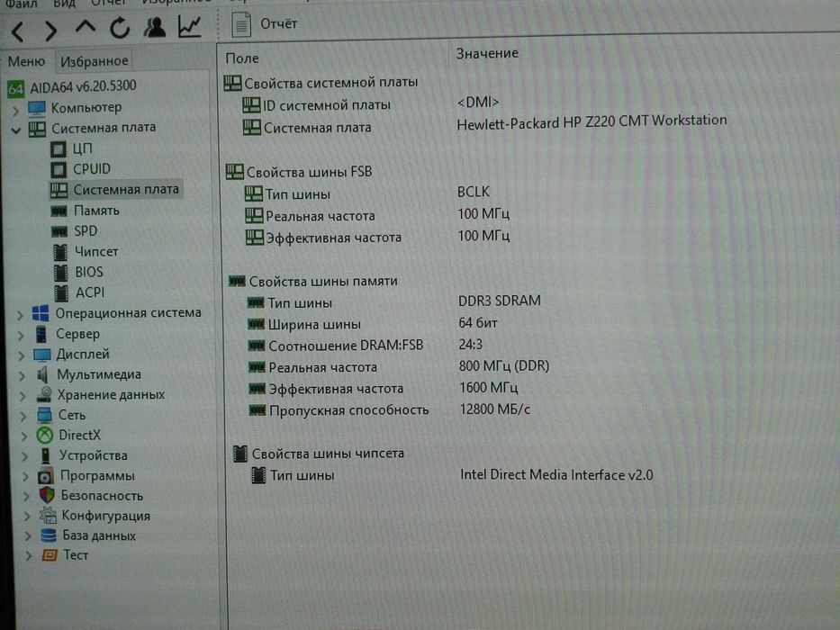The image size is (840, 630).
Task: Click the DirectX Xbox-style icon
Action: coord(45,435)
